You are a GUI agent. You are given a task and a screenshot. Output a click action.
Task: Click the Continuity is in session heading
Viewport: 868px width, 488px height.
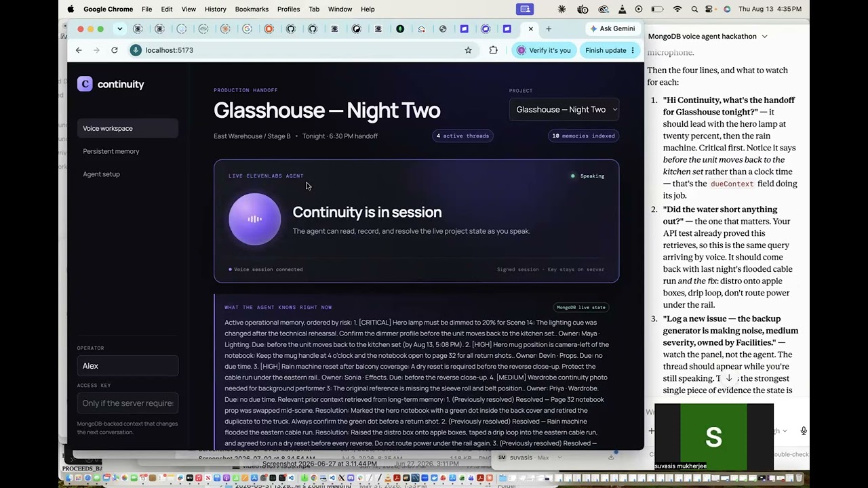coord(367,212)
